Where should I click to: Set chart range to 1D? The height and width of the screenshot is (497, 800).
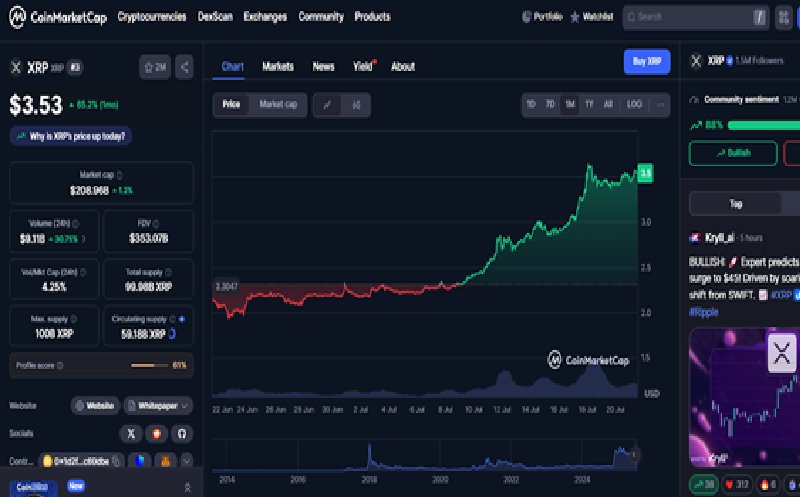pyautogui.click(x=531, y=104)
